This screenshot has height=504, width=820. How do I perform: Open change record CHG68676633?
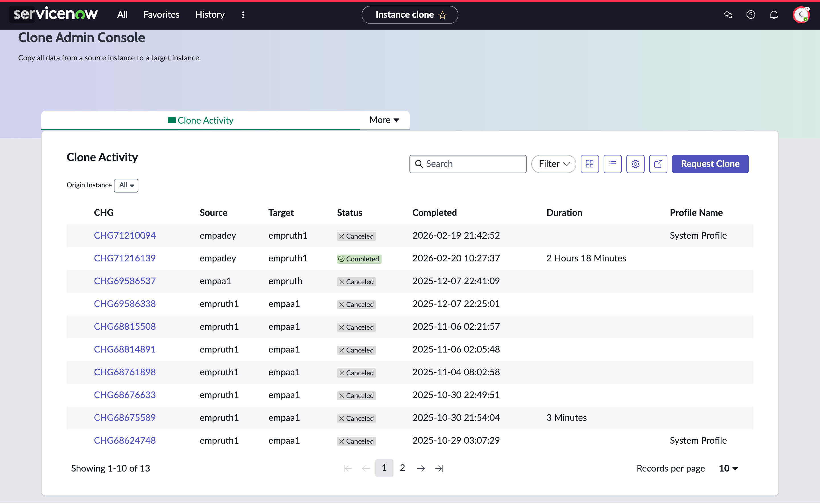click(125, 395)
